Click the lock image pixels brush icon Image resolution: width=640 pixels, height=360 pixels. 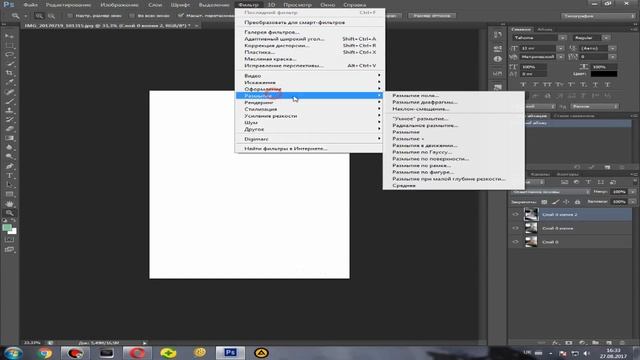pos(555,202)
